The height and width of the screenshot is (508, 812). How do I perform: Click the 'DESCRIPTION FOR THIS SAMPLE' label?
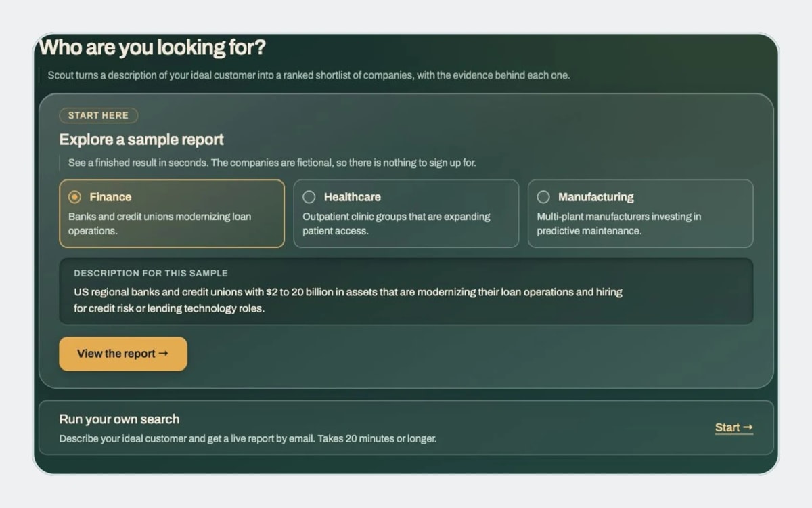click(x=151, y=273)
